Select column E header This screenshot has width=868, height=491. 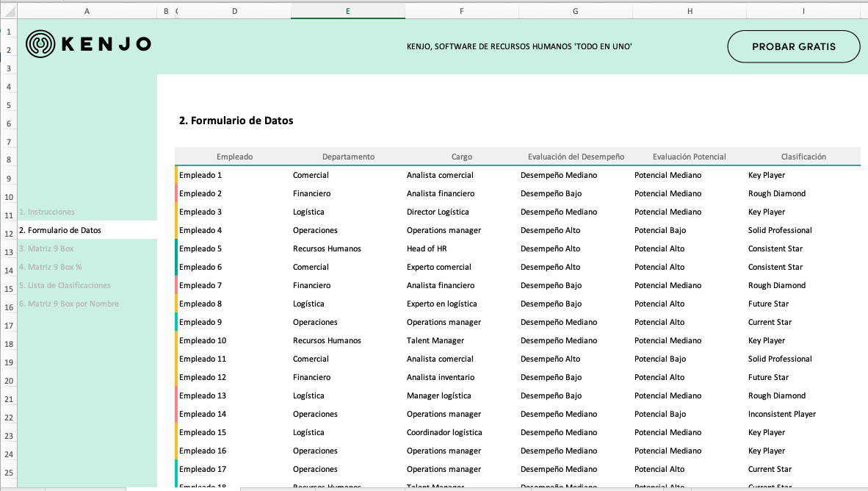pos(347,11)
